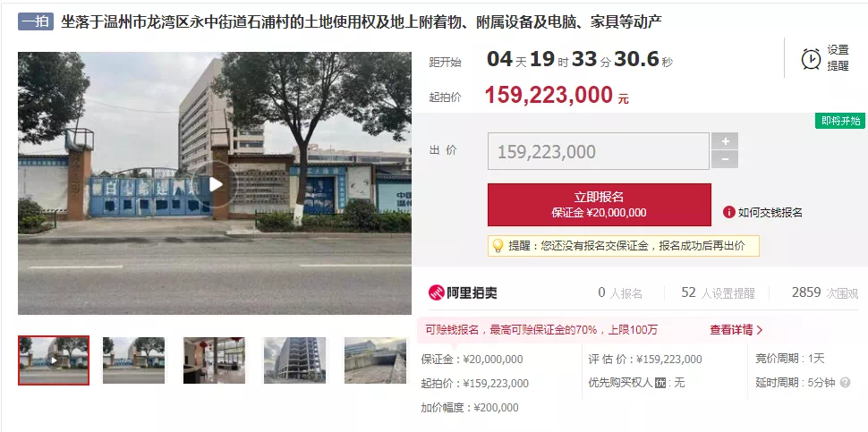868x432 pixels.
Task: Open 查看详情 for deposit loan details
Action: (x=736, y=330)
